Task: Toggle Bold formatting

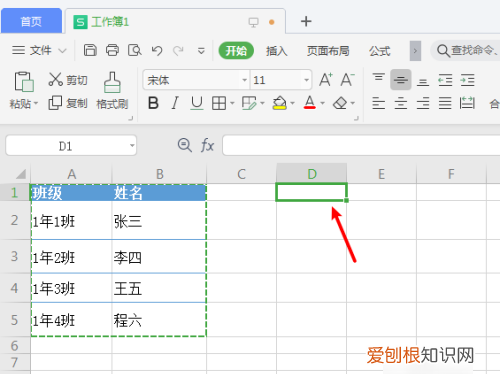Action: pyautogui.click(x=153, y=103)
